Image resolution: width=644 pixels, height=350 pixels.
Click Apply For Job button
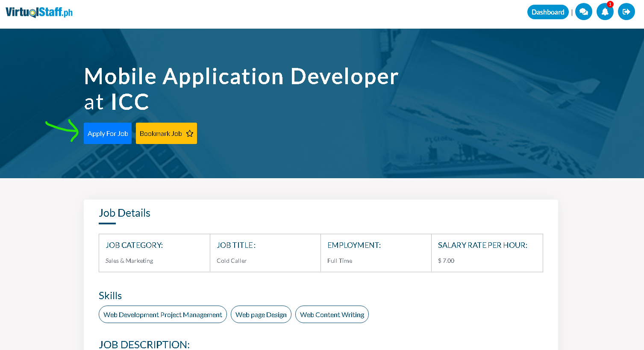108,133
